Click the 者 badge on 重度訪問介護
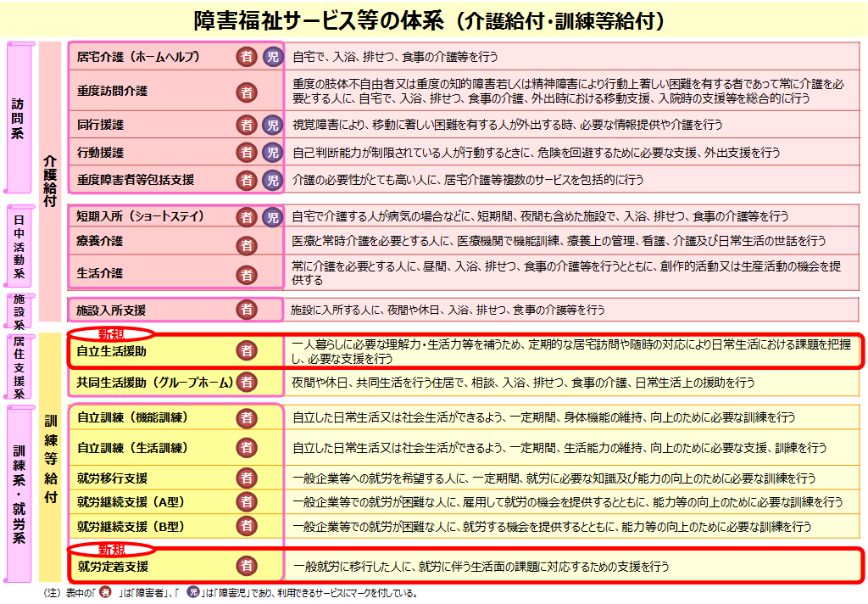 pyautogui.click(x=246, y=92)
